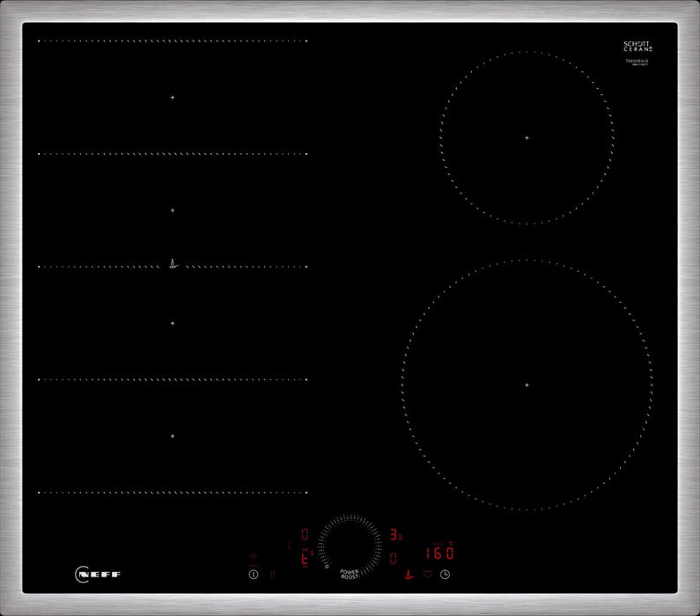Tap the frying sensor pan icon
Screen dimensions: 700x616
(x=409, y=575)
